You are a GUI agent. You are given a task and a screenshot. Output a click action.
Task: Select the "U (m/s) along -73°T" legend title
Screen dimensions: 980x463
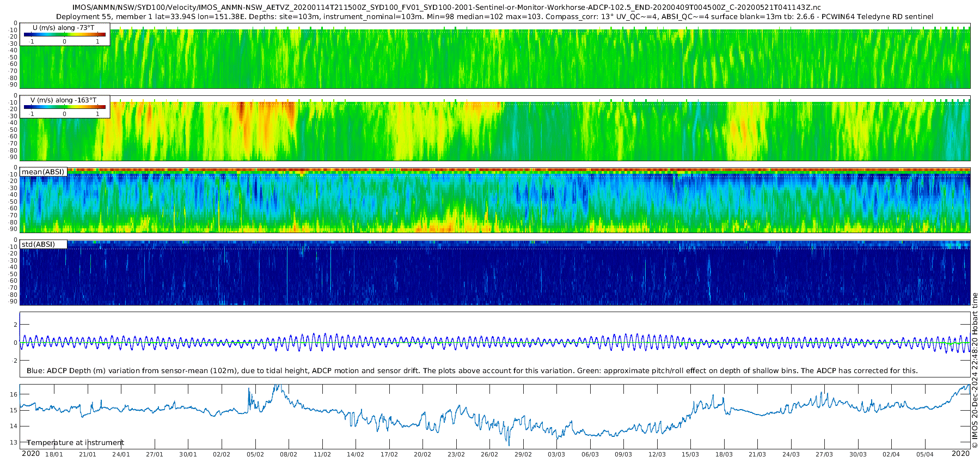pos(63,28)
